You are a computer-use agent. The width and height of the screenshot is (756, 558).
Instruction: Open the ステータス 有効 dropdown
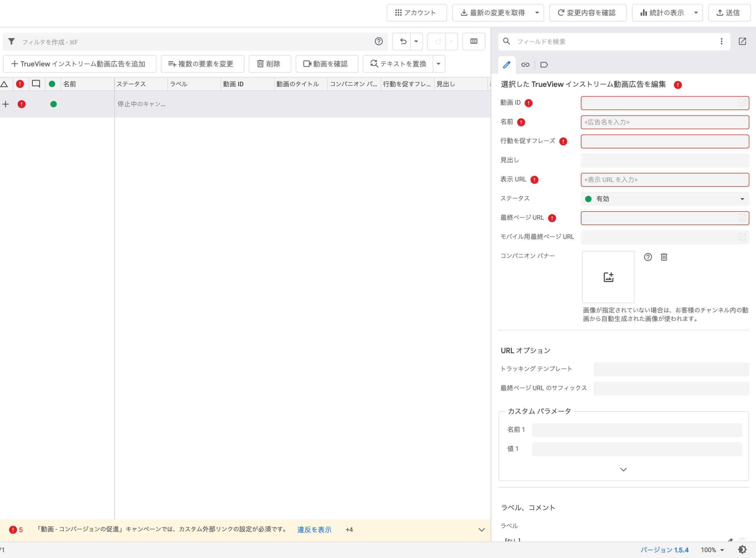click(664, 199)
